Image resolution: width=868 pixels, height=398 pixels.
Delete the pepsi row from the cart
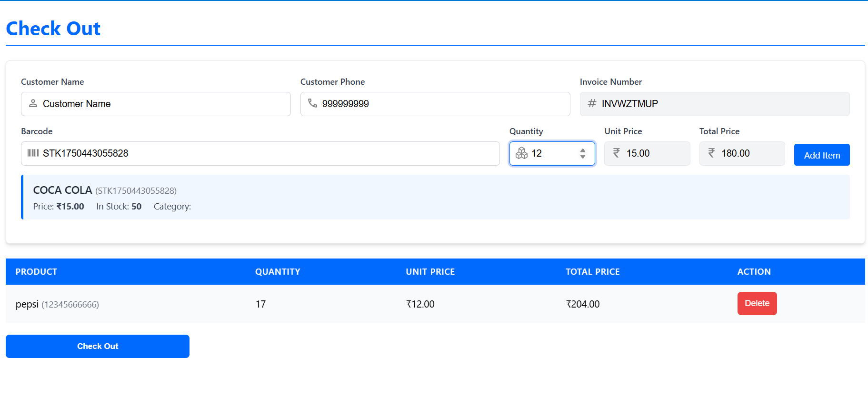click(x=757, y=303)
